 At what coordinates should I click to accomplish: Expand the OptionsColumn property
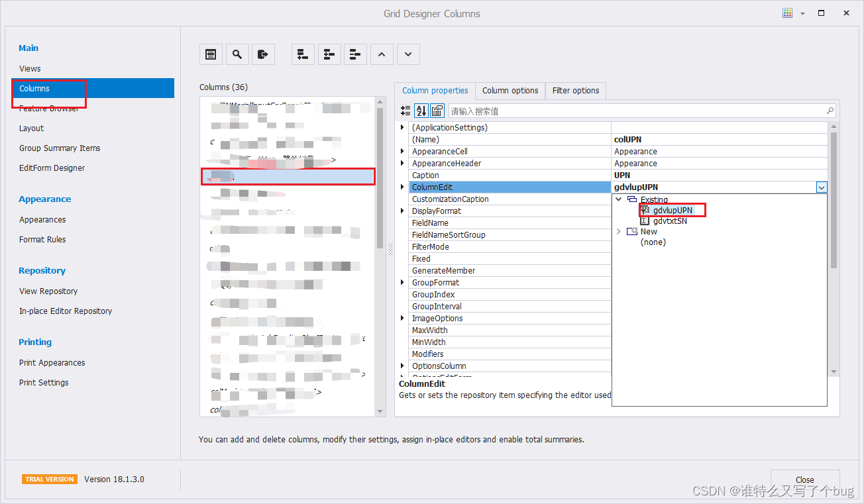(x=402, y=366)
